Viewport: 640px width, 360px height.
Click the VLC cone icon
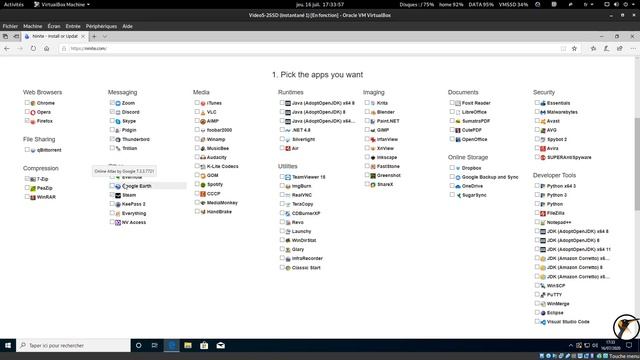(x=203, y=112)
